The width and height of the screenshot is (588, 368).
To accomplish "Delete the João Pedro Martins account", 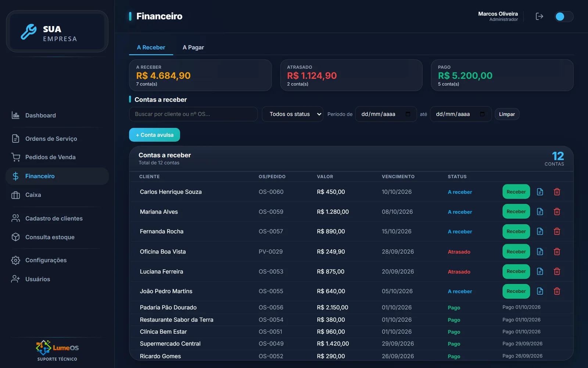I will 557,291.
